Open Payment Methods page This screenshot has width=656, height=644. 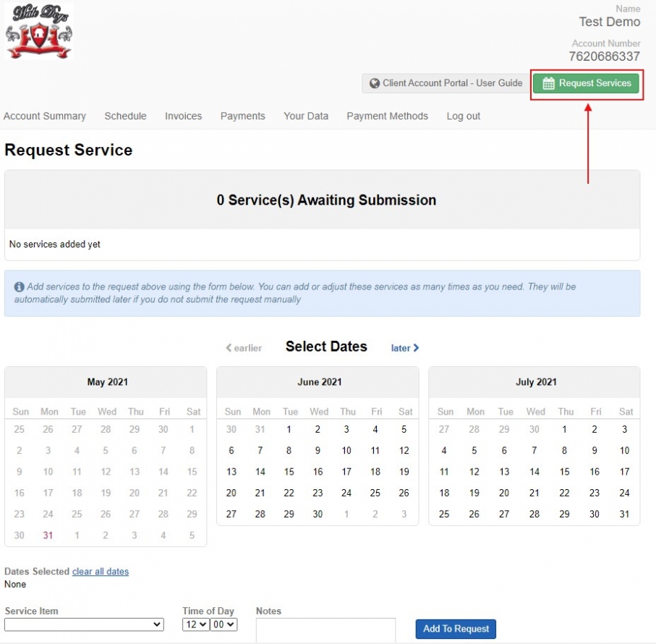pyautogui.click(x=388, y=116)
